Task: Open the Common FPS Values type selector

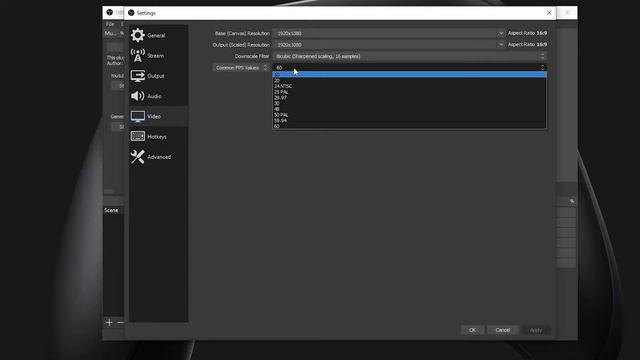Action: [240, 68]
